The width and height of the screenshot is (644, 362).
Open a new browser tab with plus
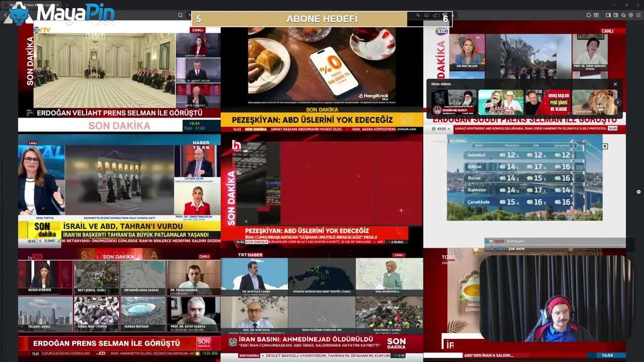click(67, 5)
